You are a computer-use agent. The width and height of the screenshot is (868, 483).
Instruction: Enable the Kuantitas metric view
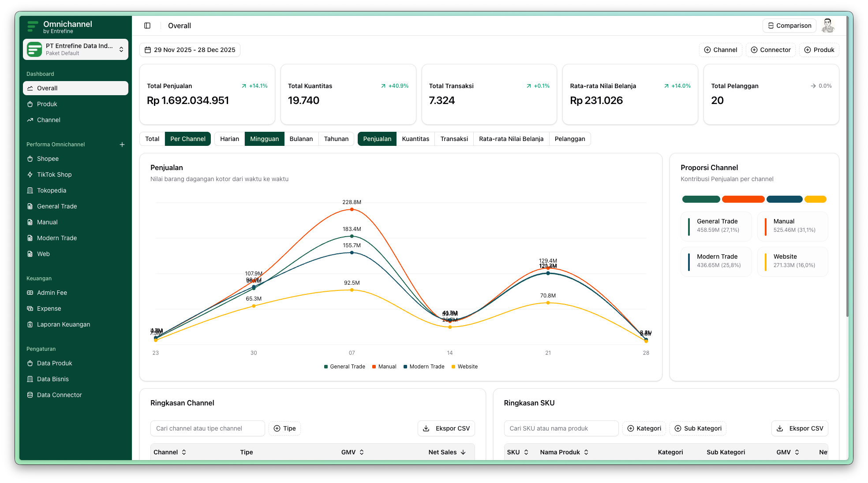415,139
